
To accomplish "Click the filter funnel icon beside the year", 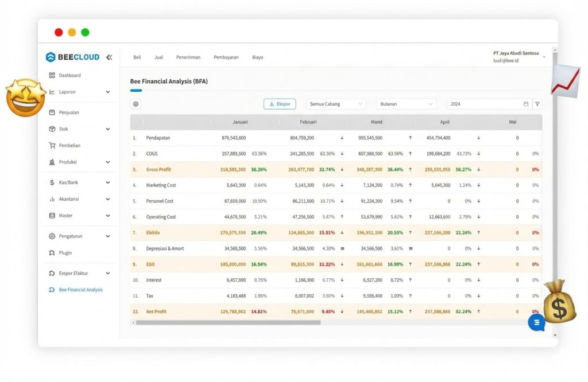I will click(x=537, y=104).
